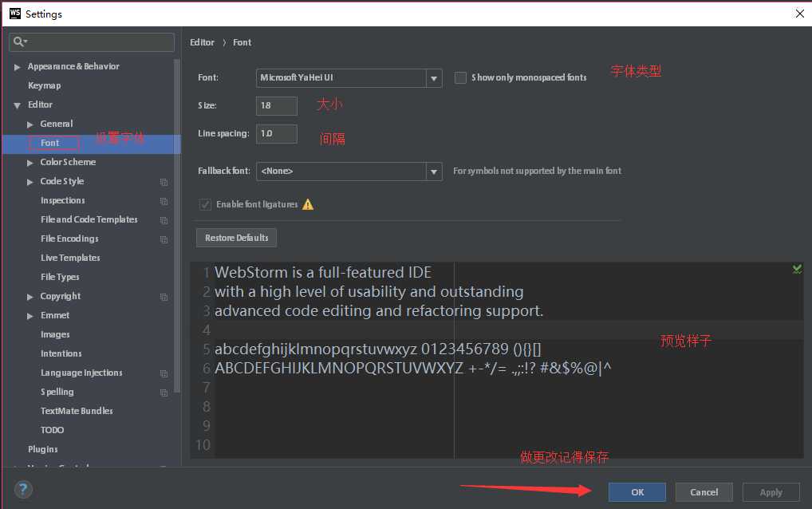Close the Settings dialog
The height and width of the screenshot is (509, 812).
click(x=799, y=14)
